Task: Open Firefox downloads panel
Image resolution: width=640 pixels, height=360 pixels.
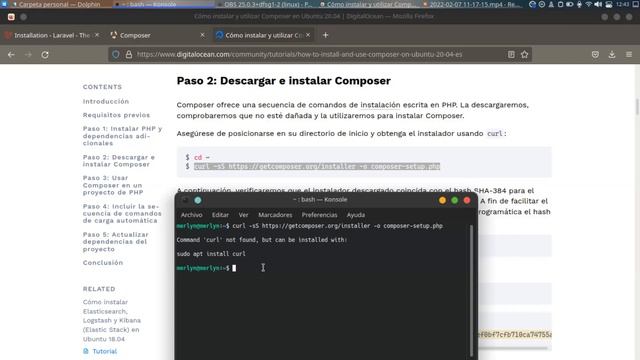Action: click(612, 54)
